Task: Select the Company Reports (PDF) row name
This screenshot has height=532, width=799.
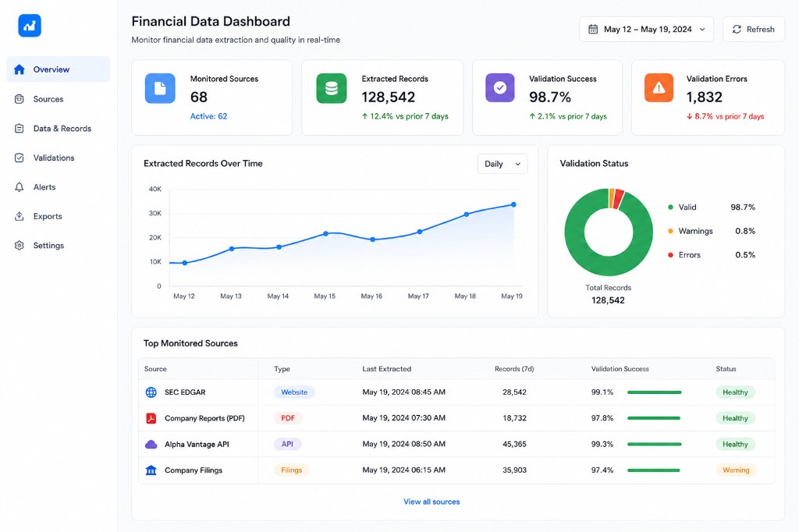Action: coord(204,418)
